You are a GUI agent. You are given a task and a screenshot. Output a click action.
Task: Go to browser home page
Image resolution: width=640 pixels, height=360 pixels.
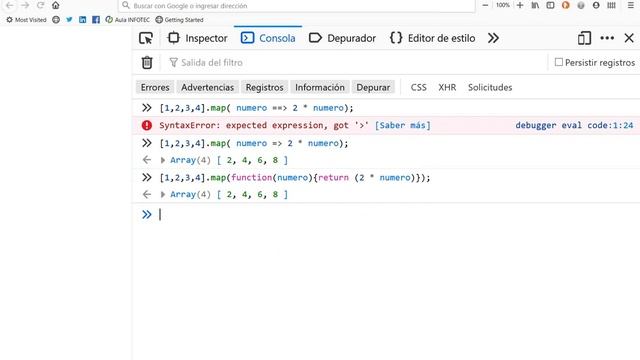click(x=56, y=5)
